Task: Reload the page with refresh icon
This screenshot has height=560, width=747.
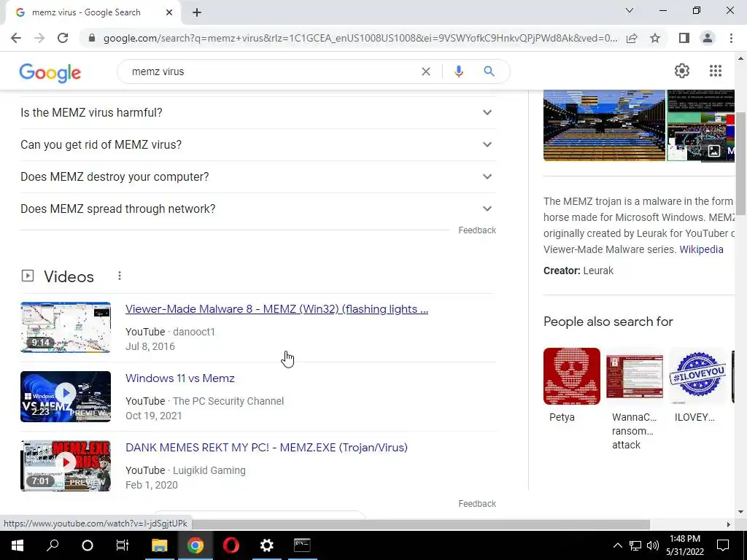Action: tap(63, 38)
